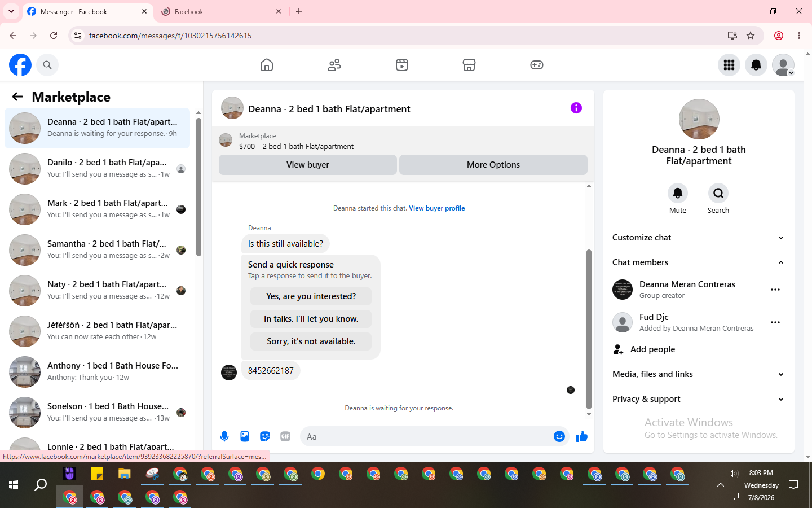
Task: Click the More Options button
Action: (x=493, y=165)
